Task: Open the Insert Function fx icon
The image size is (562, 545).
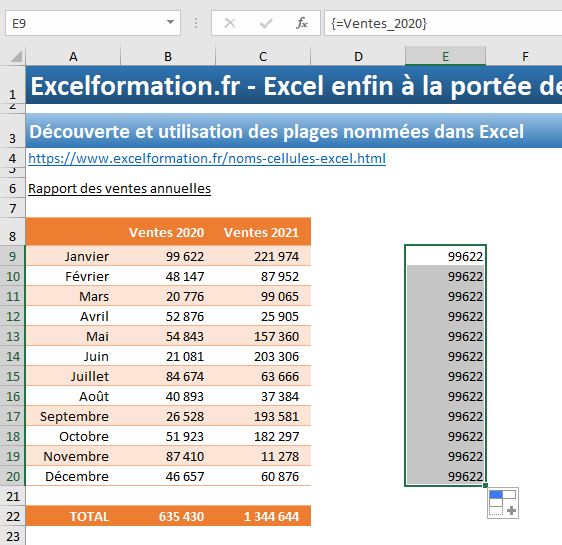Action: coord(302,23)
